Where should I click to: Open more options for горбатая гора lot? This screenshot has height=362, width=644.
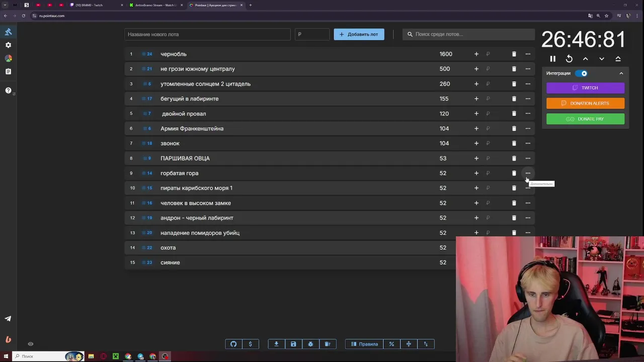(x=528, y=173)
